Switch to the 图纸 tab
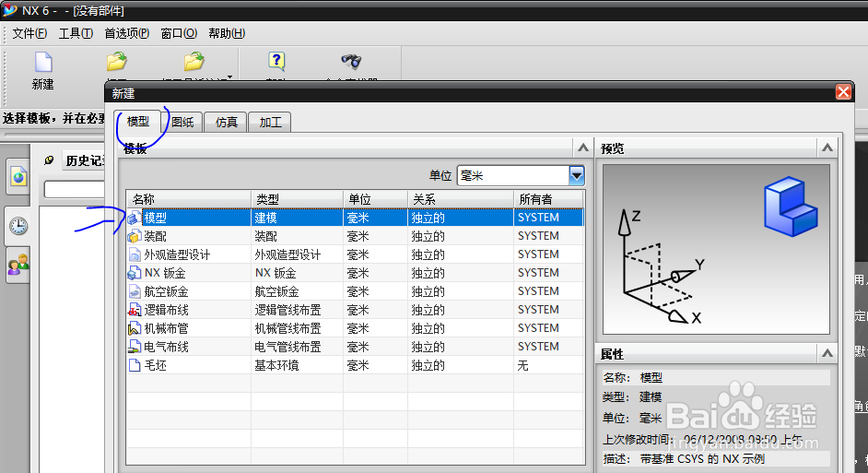Image resolution: width=868 pixels, height=473 pixels. click(x=182, y=122)
